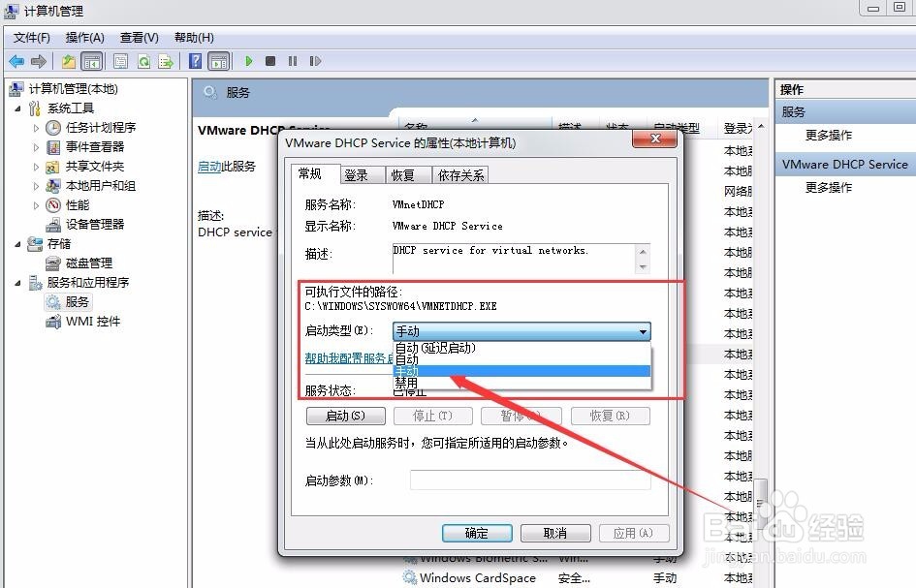Expand the 本地用户和组 node arrow
Screen dimensions: 916x588
click(x=36, y=186)
